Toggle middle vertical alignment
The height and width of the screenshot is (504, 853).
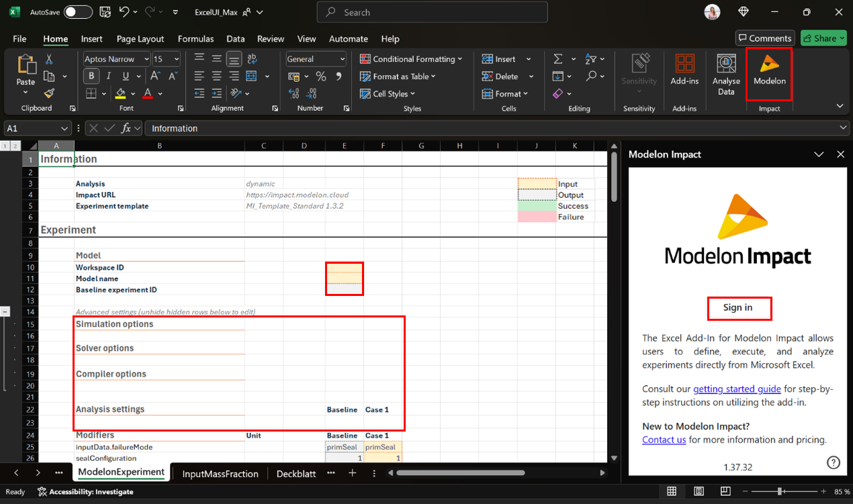pos(216,59)
